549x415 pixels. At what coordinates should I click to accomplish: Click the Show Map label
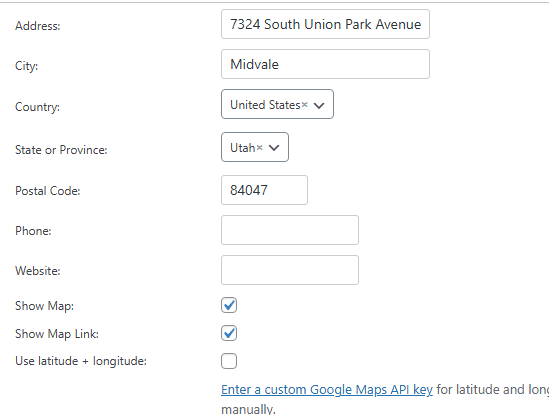(x=44, y=306)
